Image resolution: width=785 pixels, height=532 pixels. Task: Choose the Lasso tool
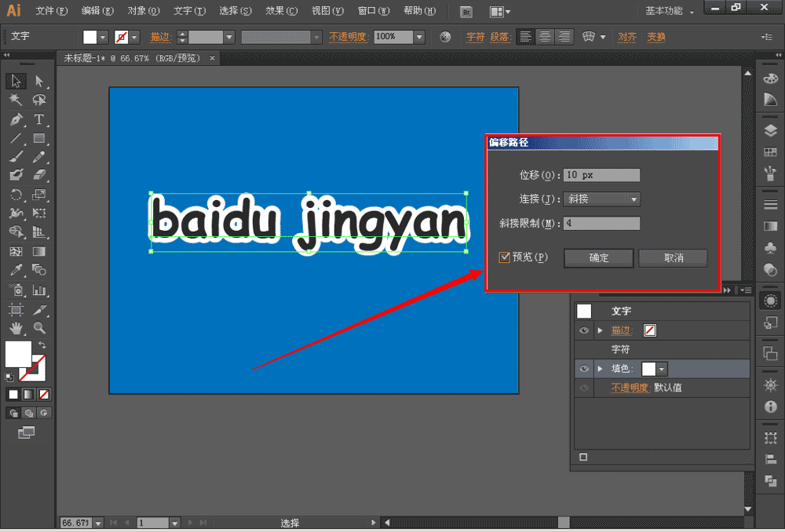[39, 100]
